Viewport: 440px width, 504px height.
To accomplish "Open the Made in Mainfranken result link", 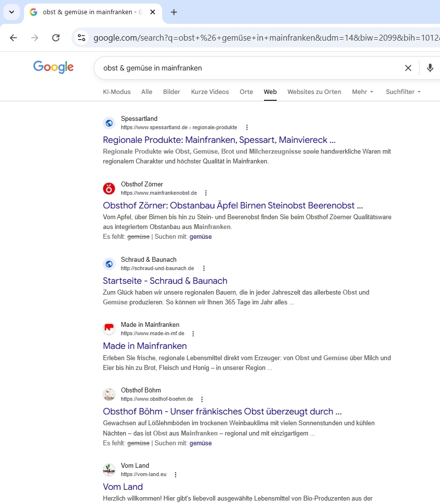I will [145, 346].
